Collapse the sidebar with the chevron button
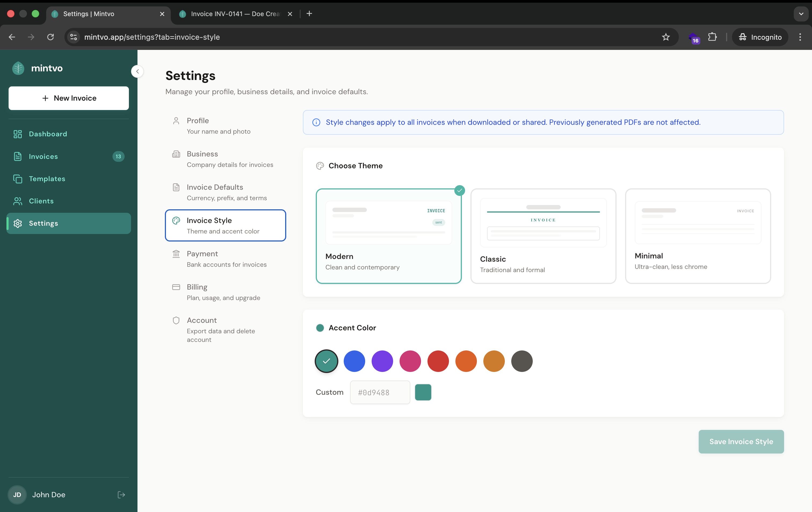 (x=137, y=71)
